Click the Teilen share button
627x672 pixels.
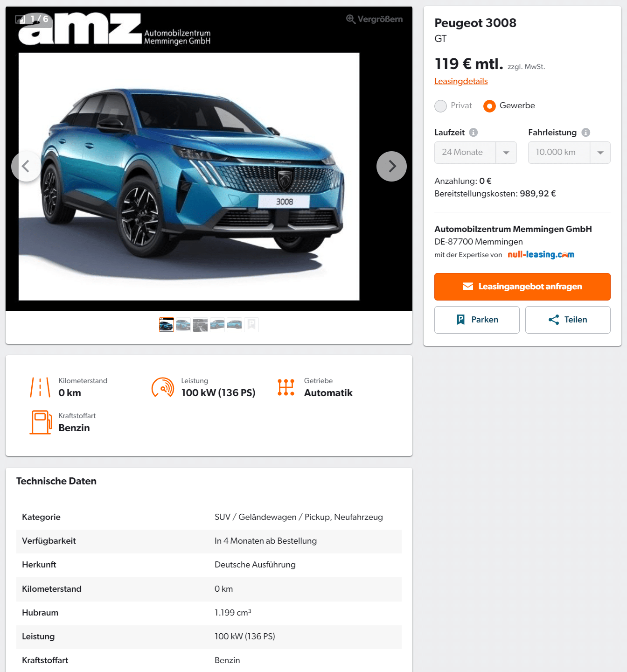[568, 320]
